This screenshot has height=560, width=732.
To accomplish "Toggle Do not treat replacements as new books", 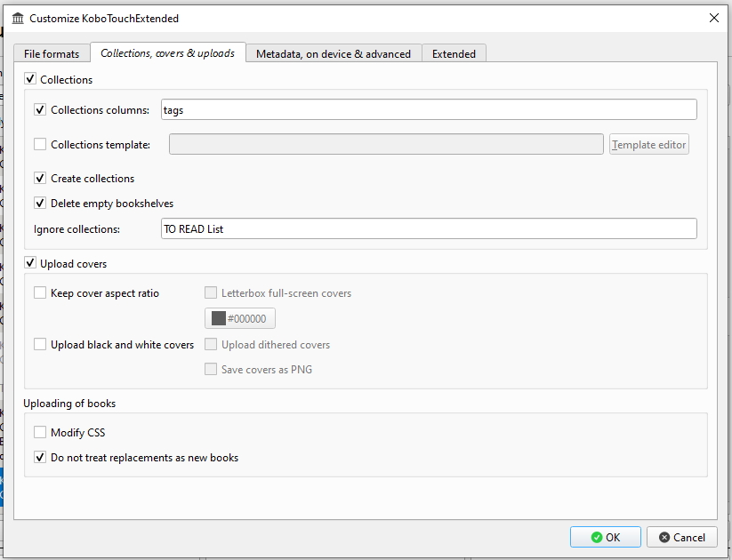I will click(x=40, y=457).
